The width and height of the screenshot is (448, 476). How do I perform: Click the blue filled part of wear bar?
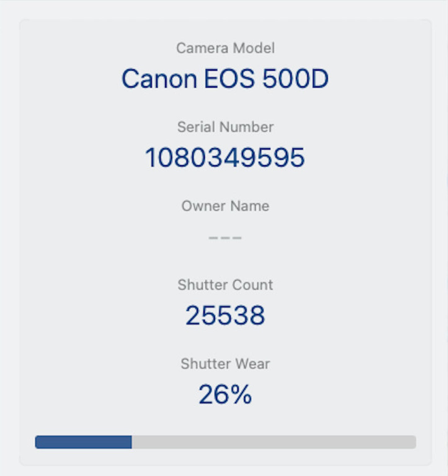pos(83,442)
